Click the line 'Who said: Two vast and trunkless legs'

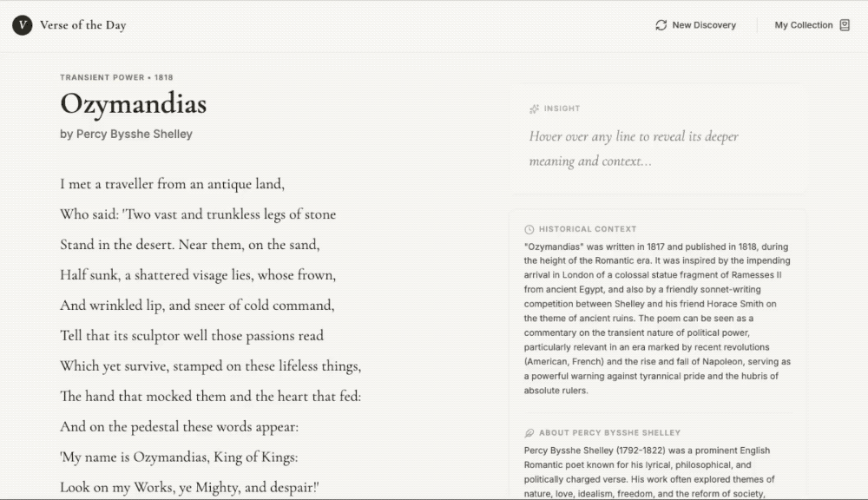[x=198, y=214]
